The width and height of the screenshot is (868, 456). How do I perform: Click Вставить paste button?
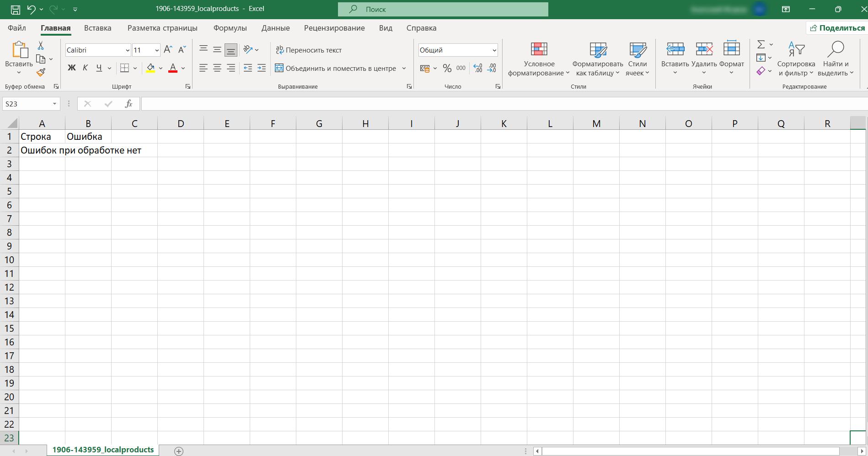19,58
